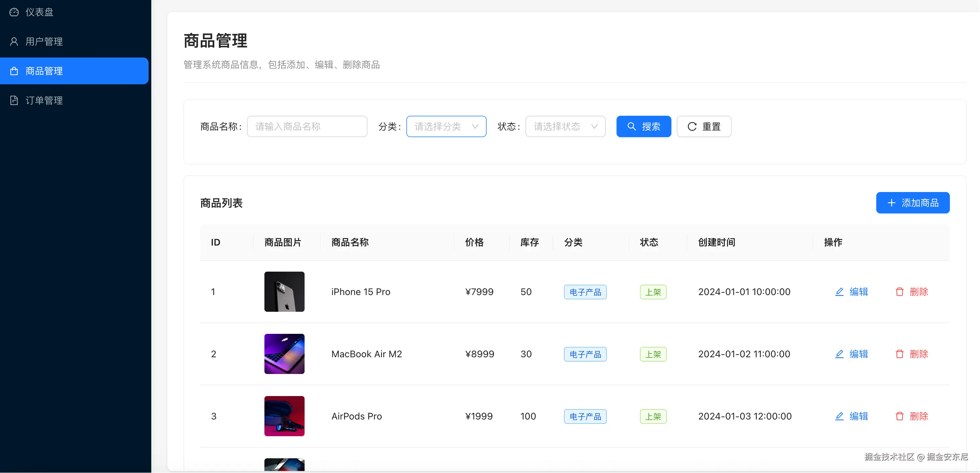Screen dimensions: 980x473
Task: Click the document icon beside 订单管理
Action: (x=14, y=100)
